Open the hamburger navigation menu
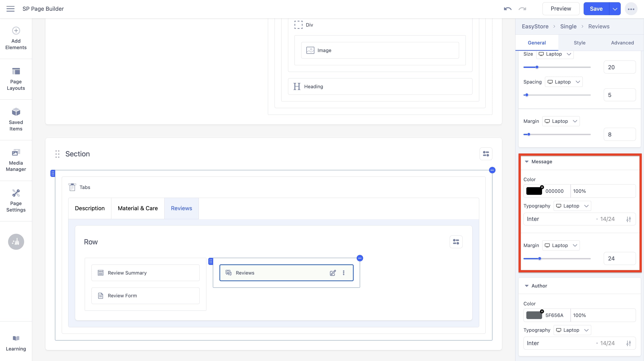644x361 pixels. pyautogui.click(x=11, y=8)
